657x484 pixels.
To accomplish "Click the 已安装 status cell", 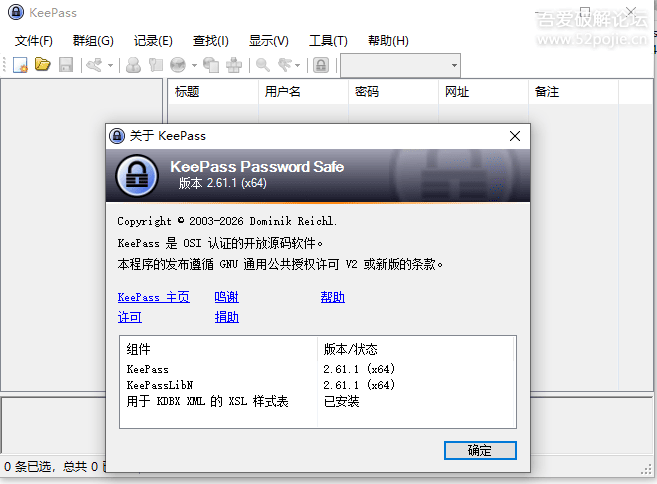I will (x=341, y=401).
